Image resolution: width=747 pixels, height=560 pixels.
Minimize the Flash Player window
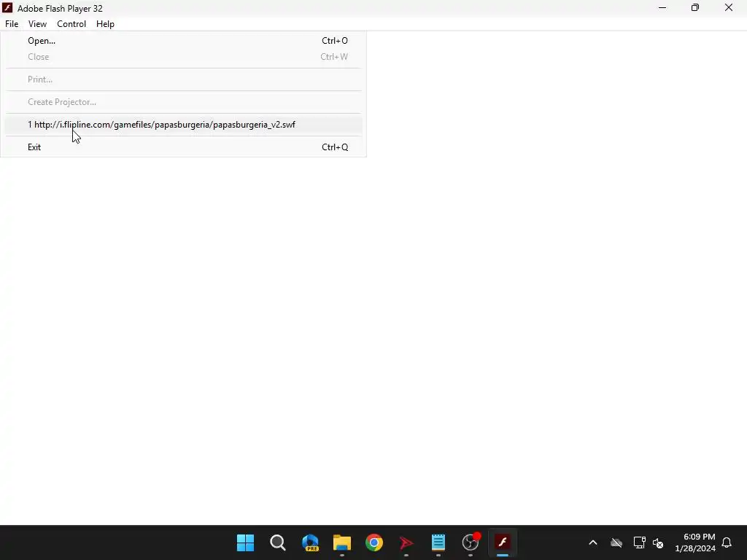point(662,7)
